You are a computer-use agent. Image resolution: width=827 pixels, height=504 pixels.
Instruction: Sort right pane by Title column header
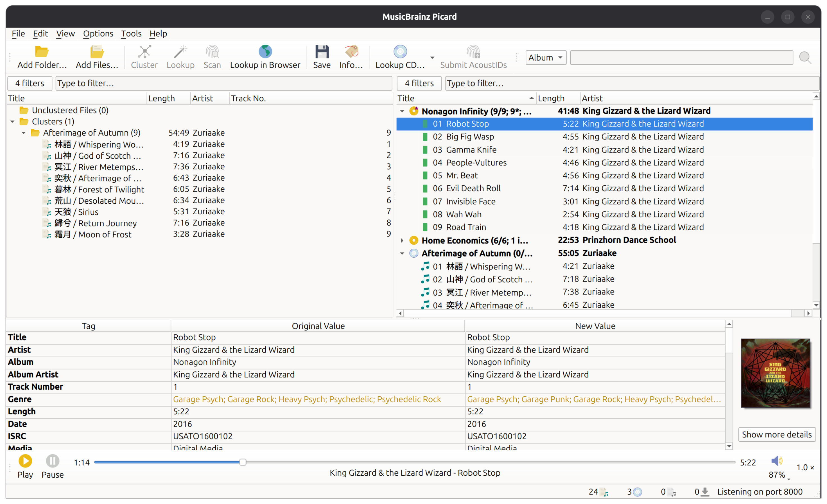(x=466, y=98)
